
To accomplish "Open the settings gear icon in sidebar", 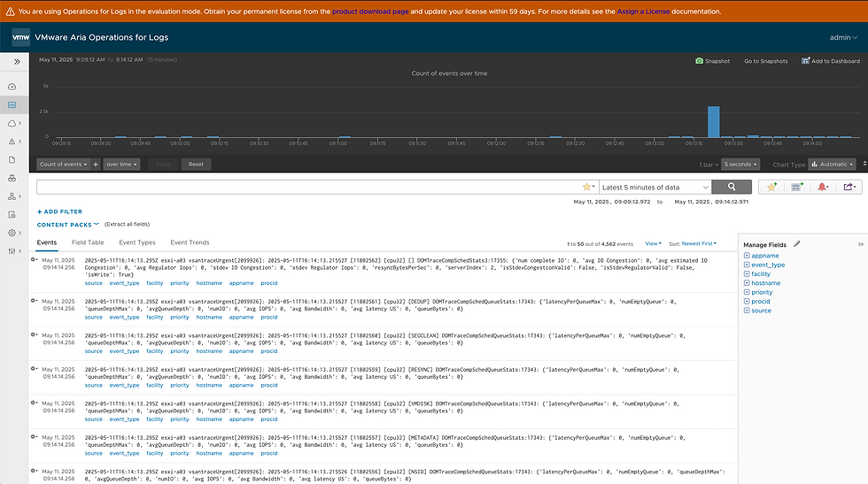I will click(x=12, y=233).
